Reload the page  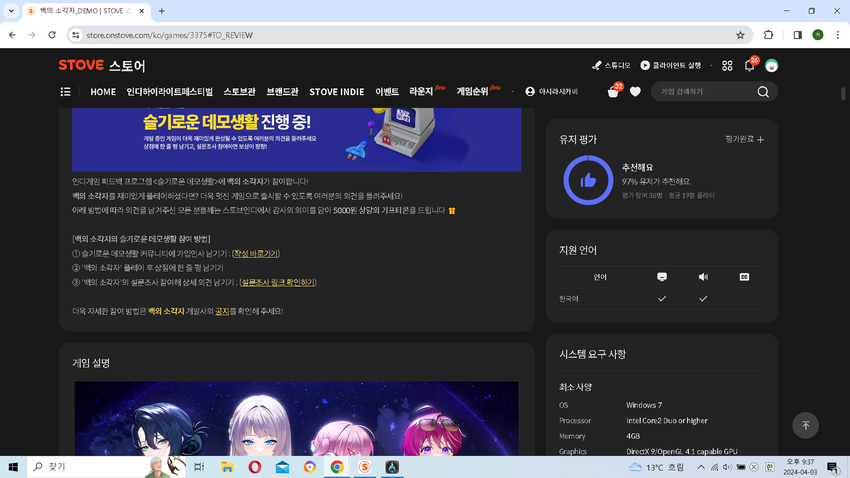click(52, 35)
